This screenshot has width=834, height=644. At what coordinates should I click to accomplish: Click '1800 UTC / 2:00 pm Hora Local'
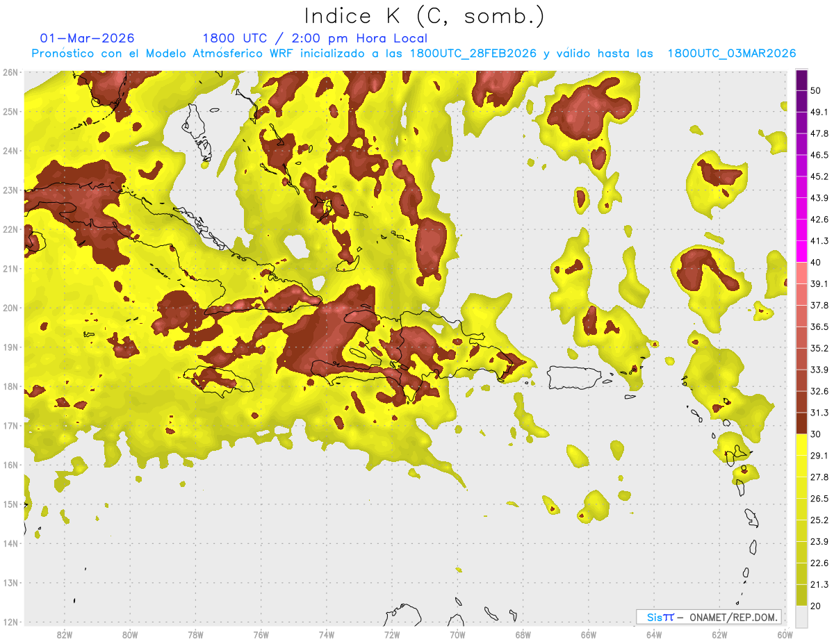pyautogui.click(x=315, y=38)
